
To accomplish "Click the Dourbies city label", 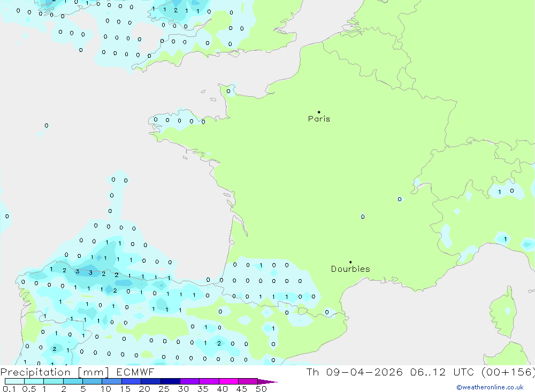I will (350, 269).
